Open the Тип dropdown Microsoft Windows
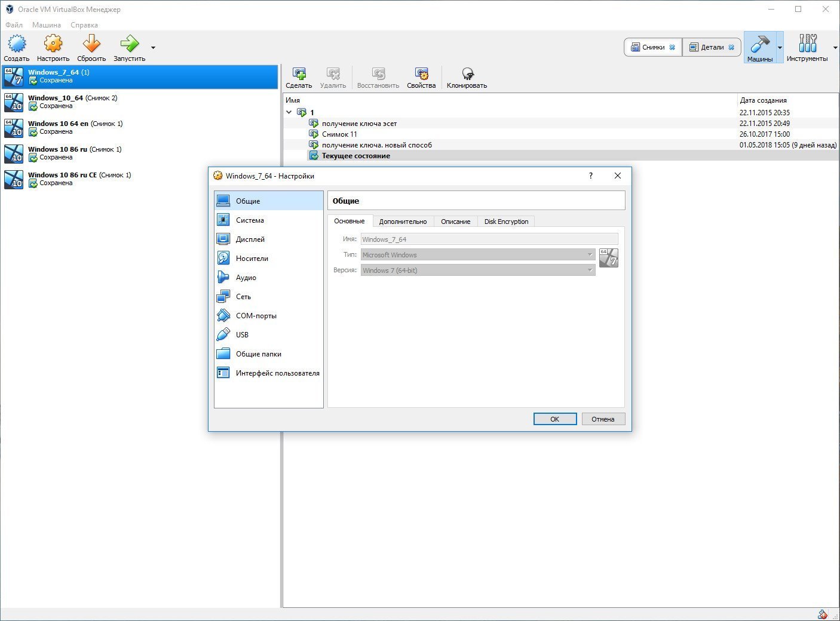 (478, 255)
